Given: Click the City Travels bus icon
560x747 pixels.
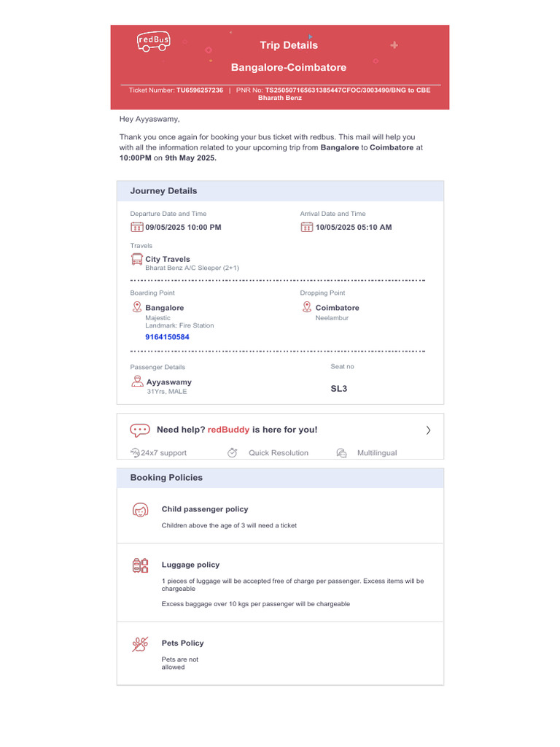Looking at the screenshot, I should point(137,259).
